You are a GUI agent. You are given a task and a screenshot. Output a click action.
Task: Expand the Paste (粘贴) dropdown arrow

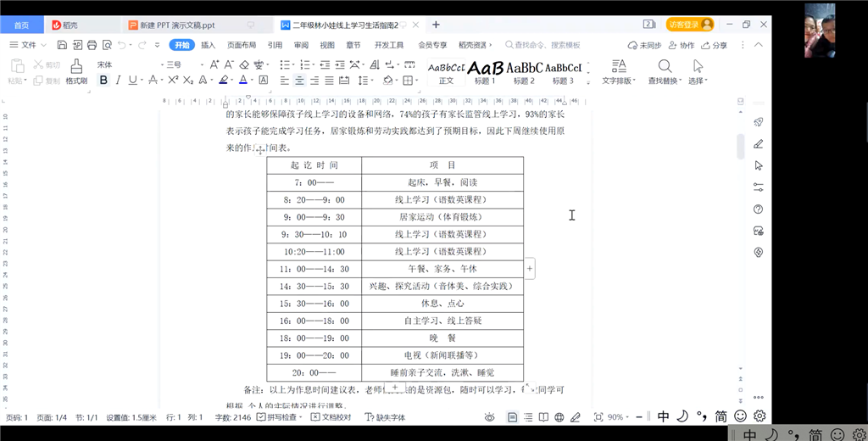point(25,81)
